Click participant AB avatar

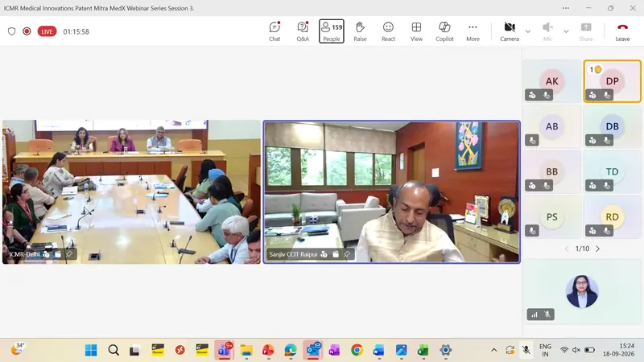tap(552, 126)
